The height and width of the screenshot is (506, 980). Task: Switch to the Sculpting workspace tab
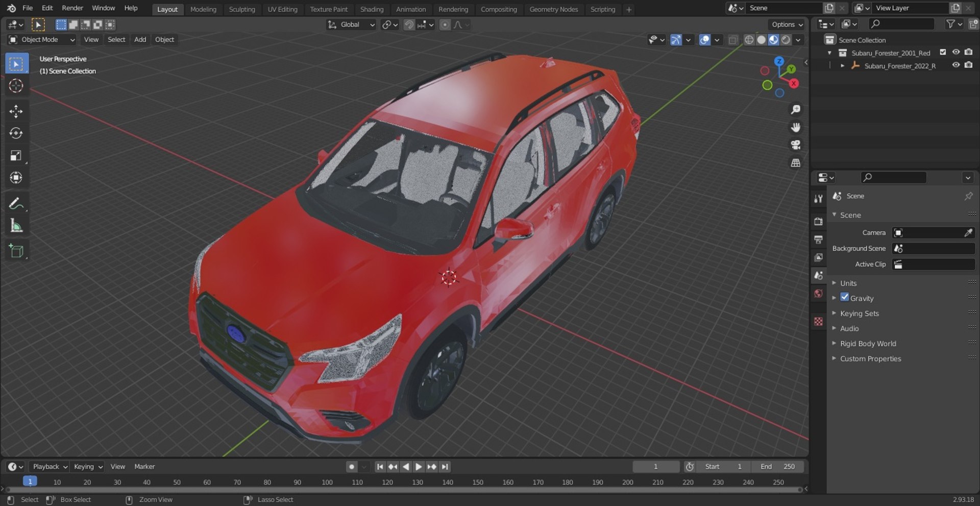[242, 9]
